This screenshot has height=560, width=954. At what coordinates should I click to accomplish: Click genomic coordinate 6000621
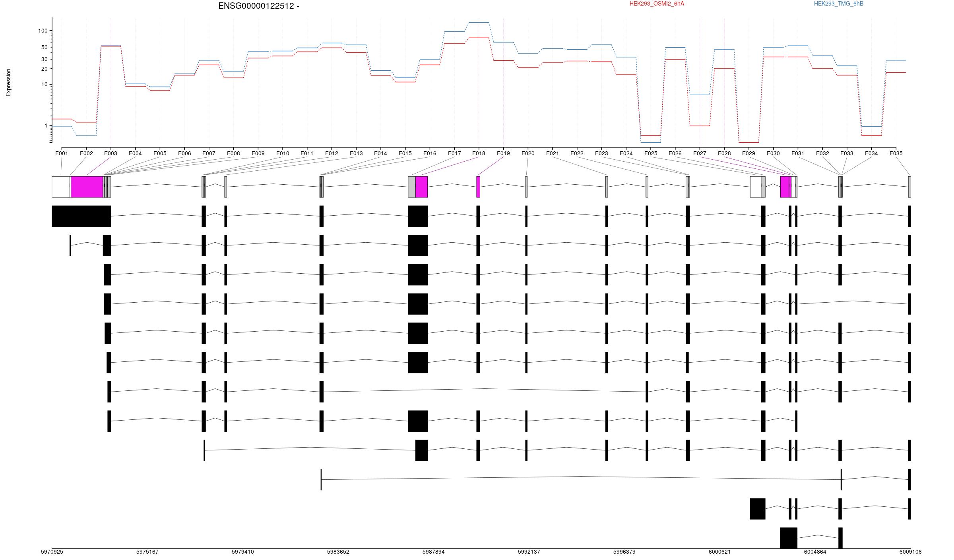coord(720,552)
